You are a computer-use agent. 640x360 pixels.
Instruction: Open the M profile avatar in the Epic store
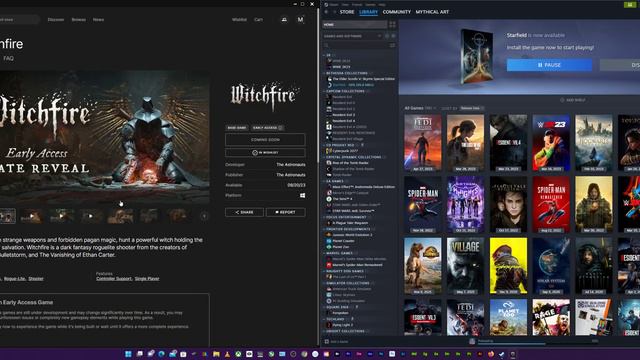(300, 19)
